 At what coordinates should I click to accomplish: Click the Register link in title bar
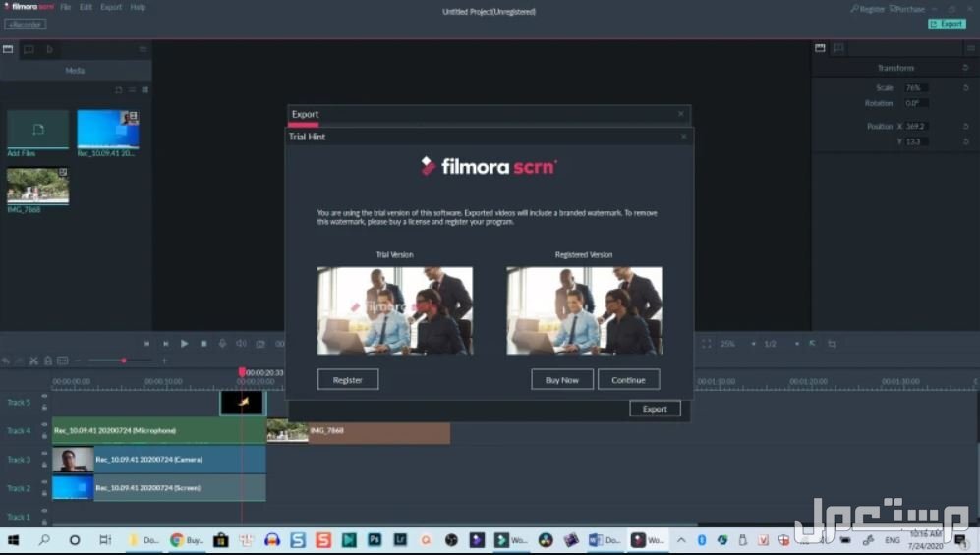(x=868, y=9)
